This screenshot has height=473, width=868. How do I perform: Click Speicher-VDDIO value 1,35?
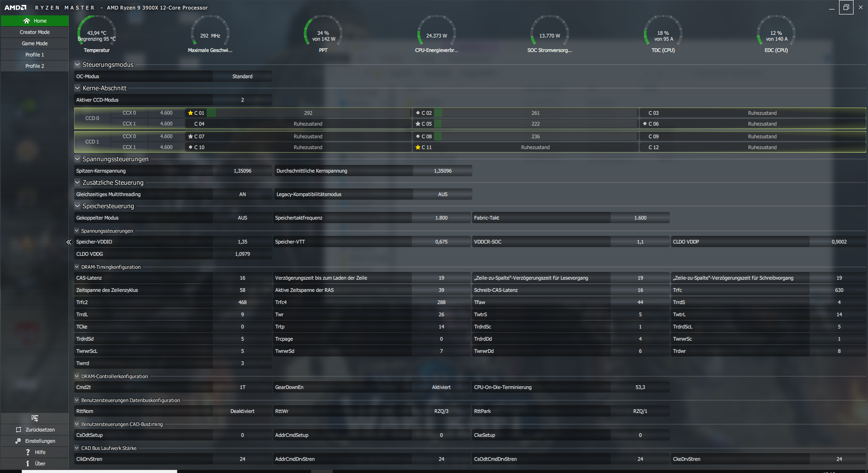[242, 242]
